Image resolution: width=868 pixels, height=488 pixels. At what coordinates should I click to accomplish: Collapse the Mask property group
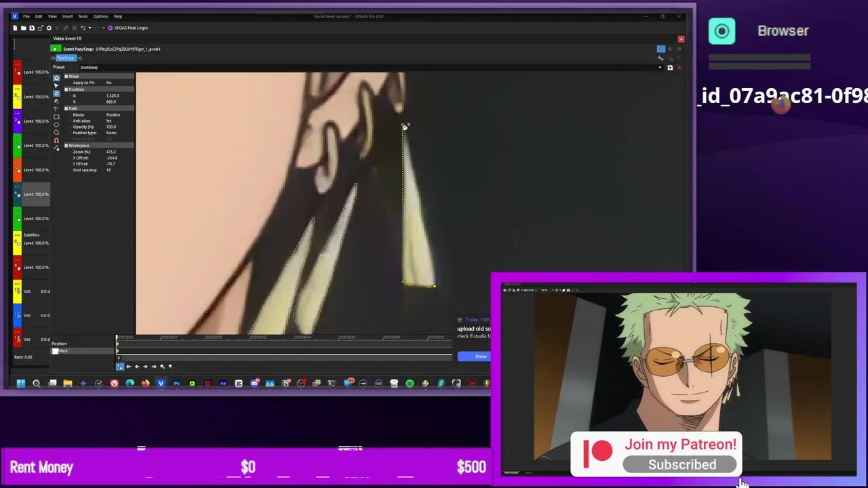coord(66,77)
